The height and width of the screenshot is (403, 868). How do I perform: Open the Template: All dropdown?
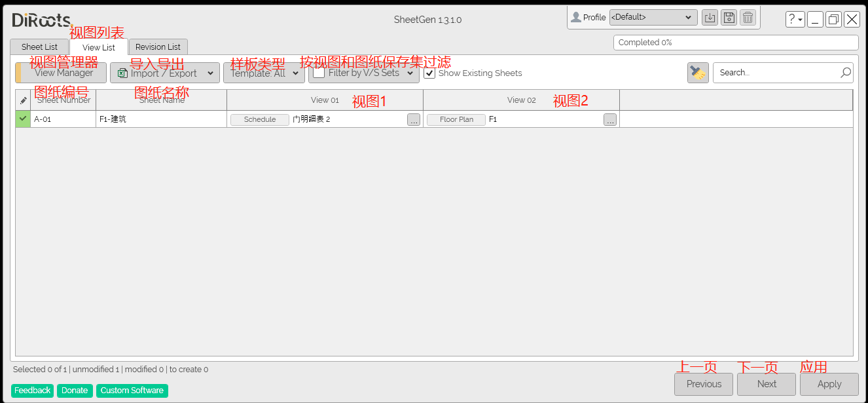(264, 73)
